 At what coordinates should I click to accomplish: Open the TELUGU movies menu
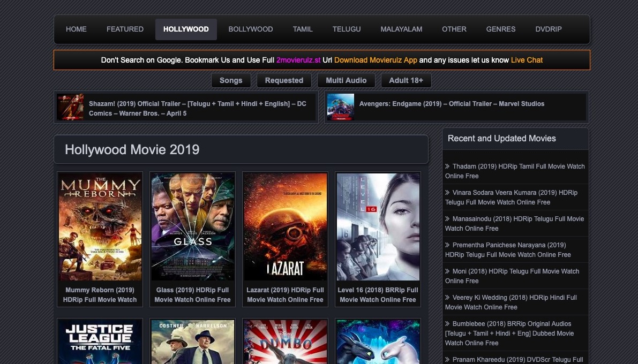click(x=347, y=29)
